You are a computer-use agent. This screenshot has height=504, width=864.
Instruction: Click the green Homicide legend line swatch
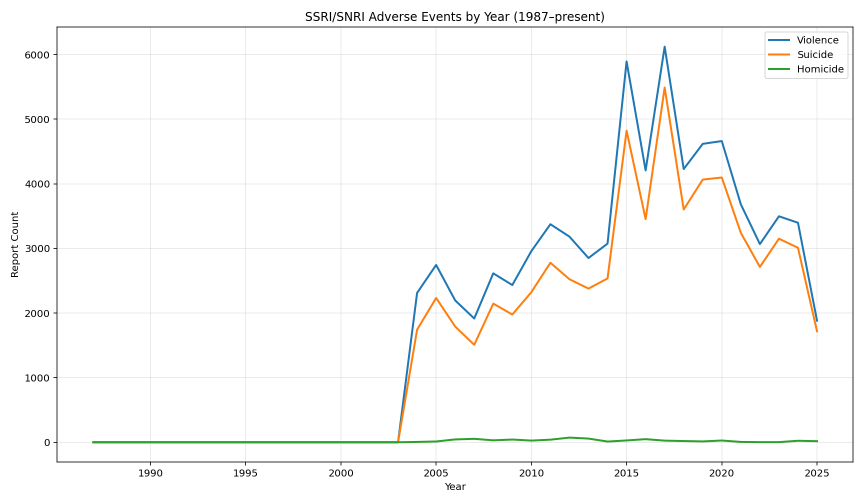779,69
